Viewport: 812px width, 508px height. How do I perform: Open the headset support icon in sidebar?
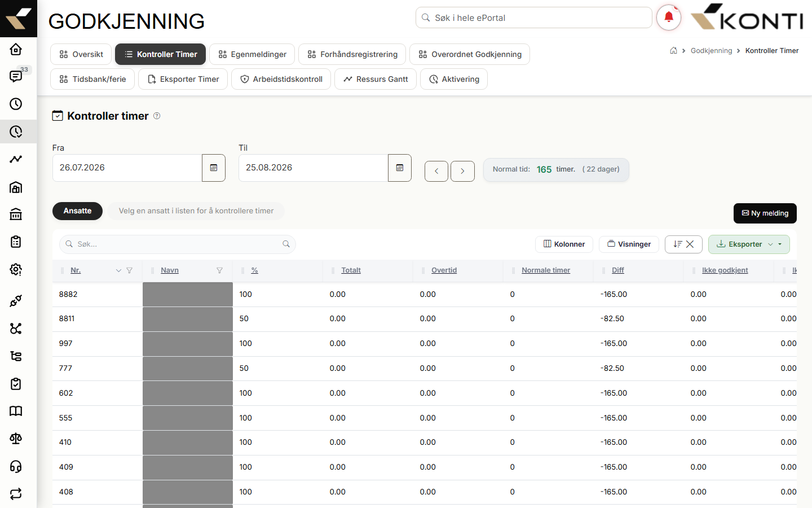point(16,466)
